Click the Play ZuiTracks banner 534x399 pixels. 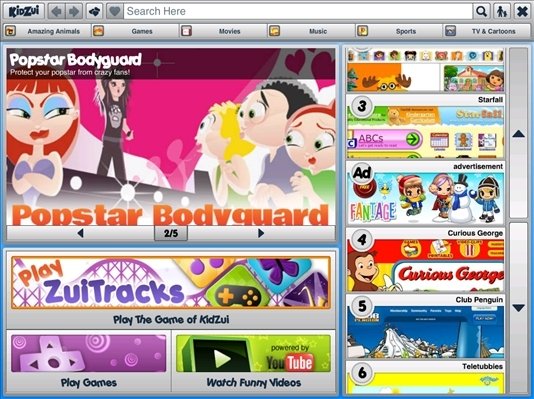(x=171, y=283)
